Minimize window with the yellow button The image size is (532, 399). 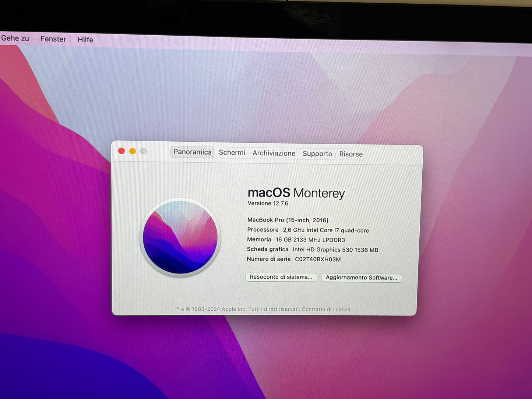pyautogui.click(x=133, y=151)
